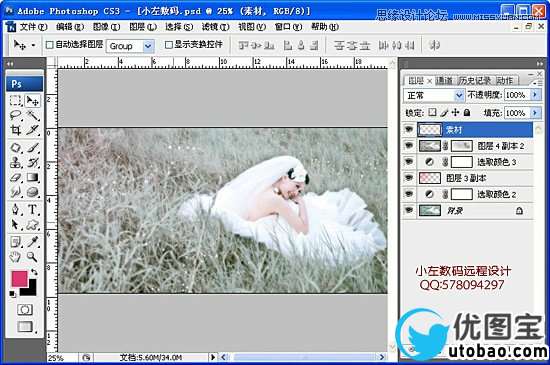The image size is (550, 365).
Task: Click lock image pixels brush icon
Action: tap(444, 113)
